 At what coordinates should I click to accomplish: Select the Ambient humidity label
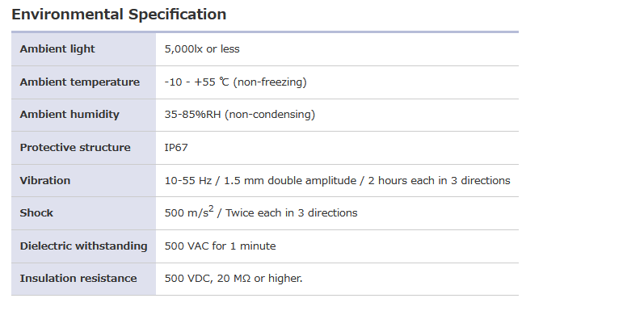coord(69,115)
